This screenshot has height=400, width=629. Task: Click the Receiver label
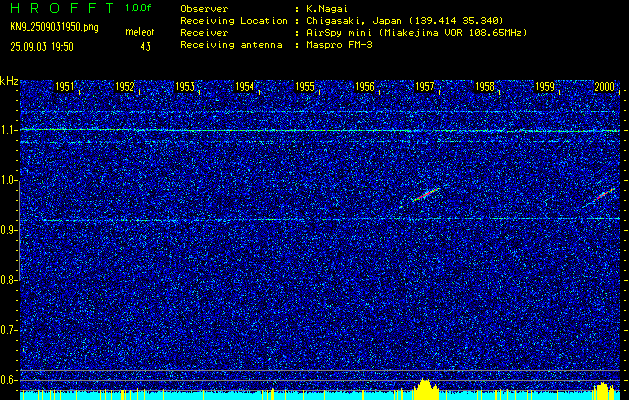204,33
